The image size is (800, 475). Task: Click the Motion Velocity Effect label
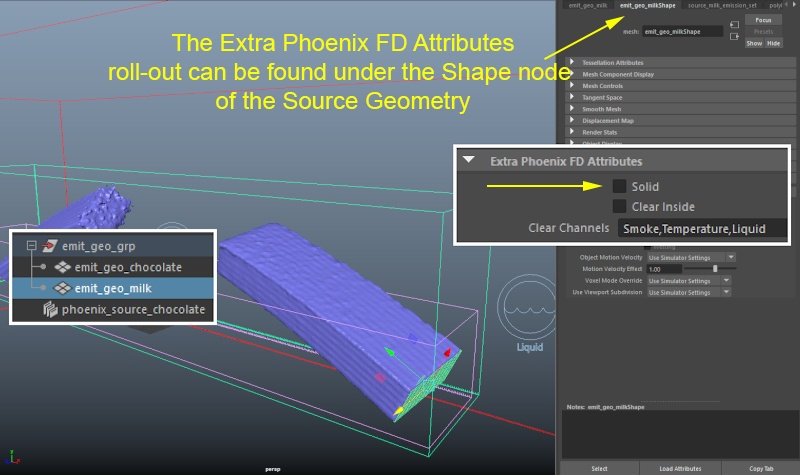[612, 269]
